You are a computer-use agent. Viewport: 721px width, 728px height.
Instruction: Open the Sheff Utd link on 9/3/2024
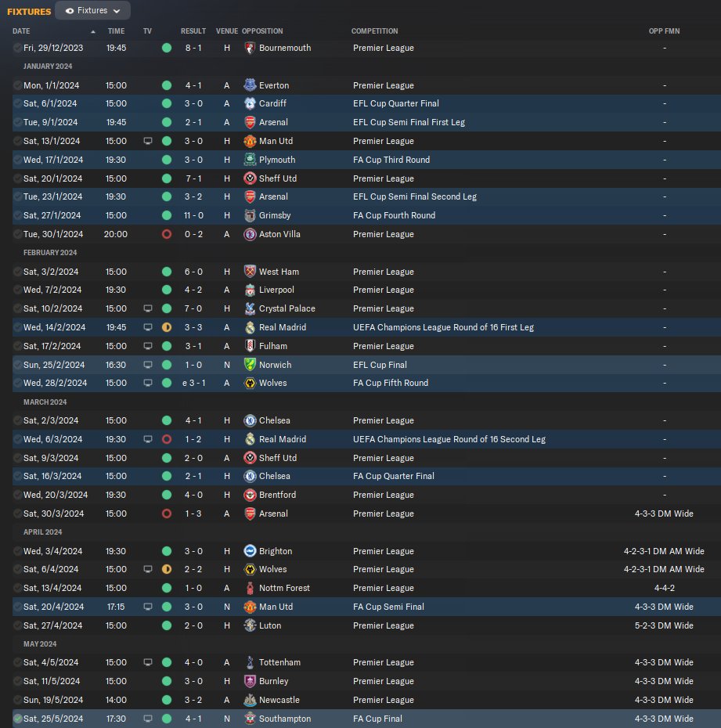(x=278, y=458)
